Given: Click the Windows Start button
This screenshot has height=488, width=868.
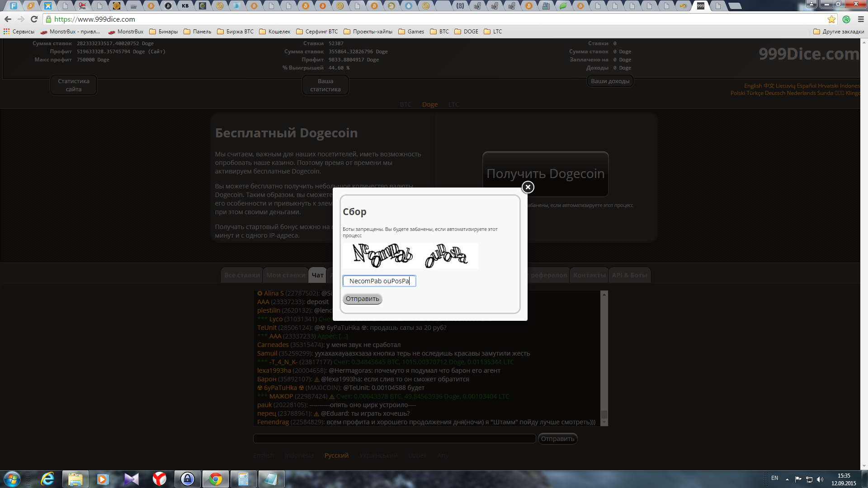Looking at the screenshot, I should pos(12,479).
